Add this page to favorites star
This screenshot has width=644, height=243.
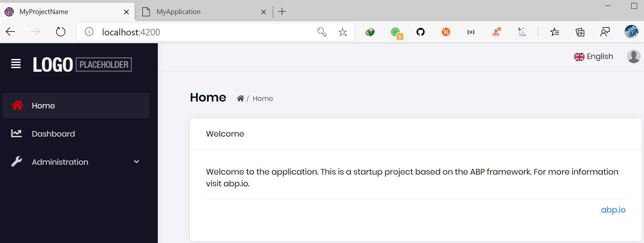pyautogui.click(x=343, y=32)
